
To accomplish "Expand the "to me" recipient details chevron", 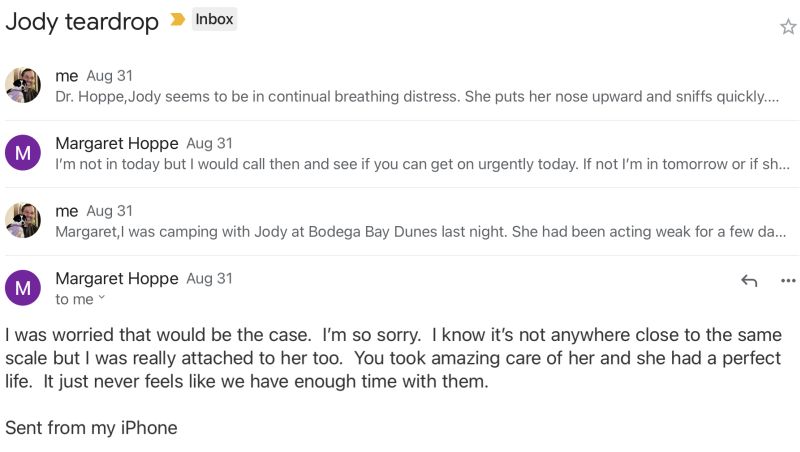I will (x=101, y=300).
